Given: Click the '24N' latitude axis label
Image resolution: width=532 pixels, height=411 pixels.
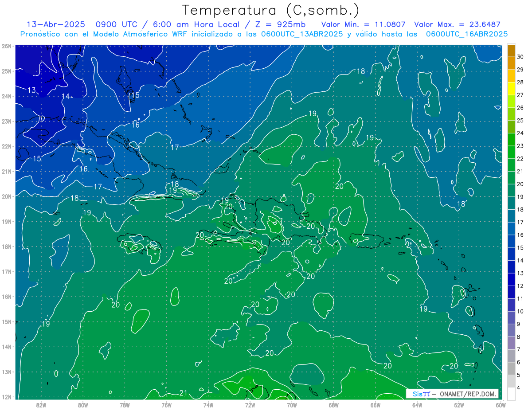Looking at the screenshot, I should click(x=6, y=96).
